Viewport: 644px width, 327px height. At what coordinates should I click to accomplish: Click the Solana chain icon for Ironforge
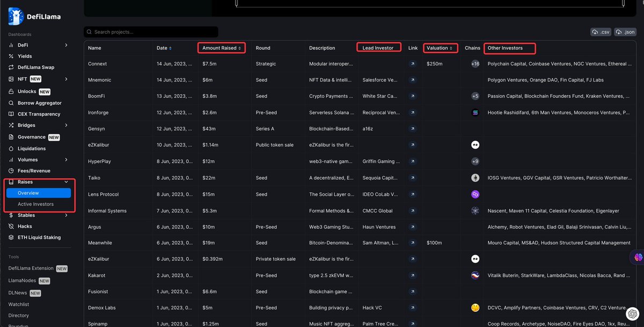coord(475,113)
